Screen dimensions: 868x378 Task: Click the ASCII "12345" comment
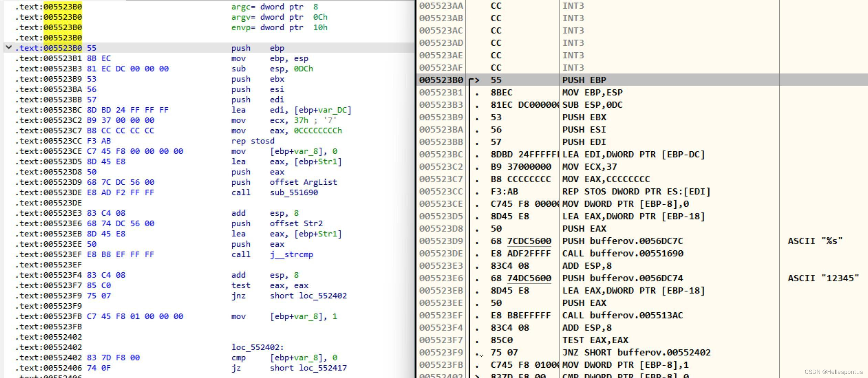(x=823, y=278)
